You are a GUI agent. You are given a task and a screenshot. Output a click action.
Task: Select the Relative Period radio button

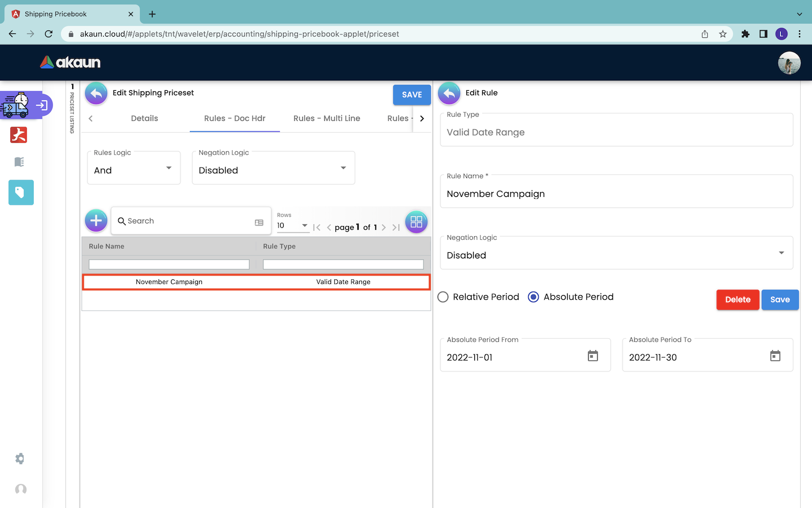(x=443, y=297)
